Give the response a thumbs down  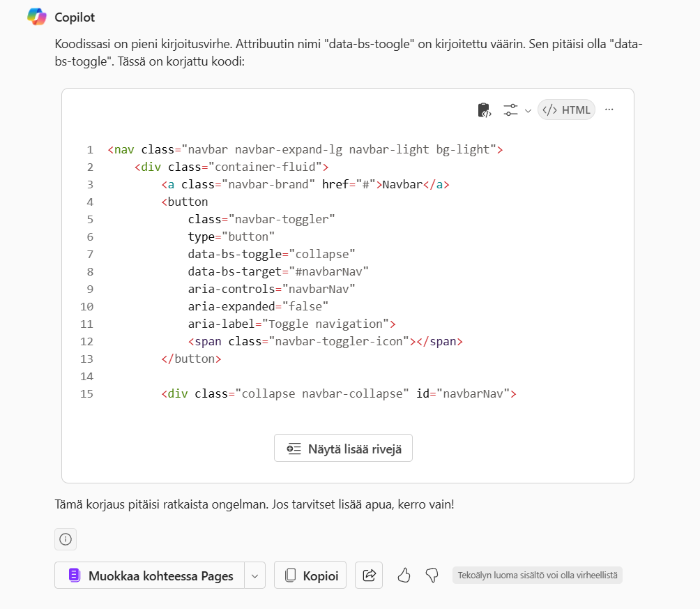(x=432, y=576)
